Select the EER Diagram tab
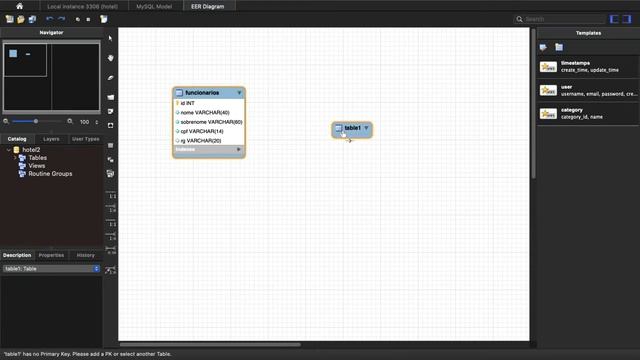 tap(207, 7)
